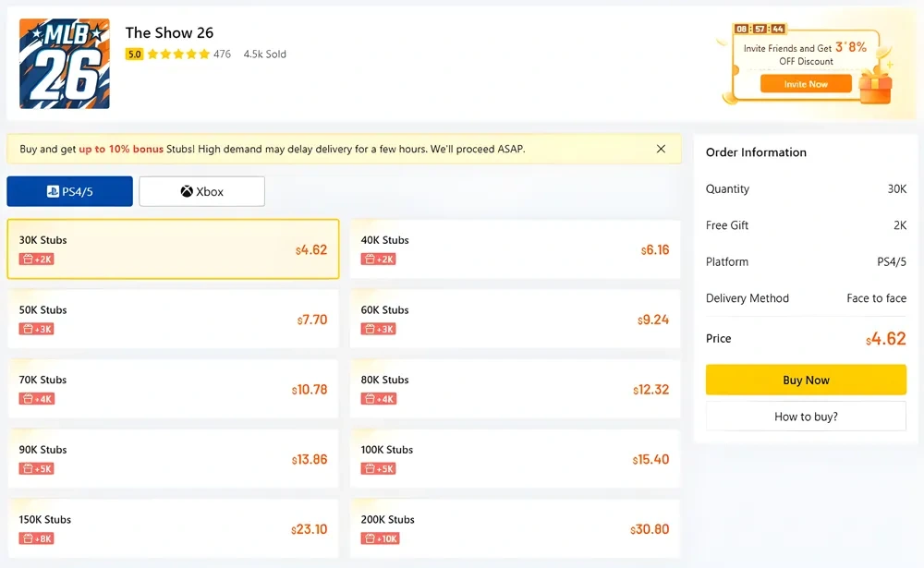The height and width of the screenshot is (568, 924).
Task: Click the 5.0 rating badge
Action: pos(134,54)
